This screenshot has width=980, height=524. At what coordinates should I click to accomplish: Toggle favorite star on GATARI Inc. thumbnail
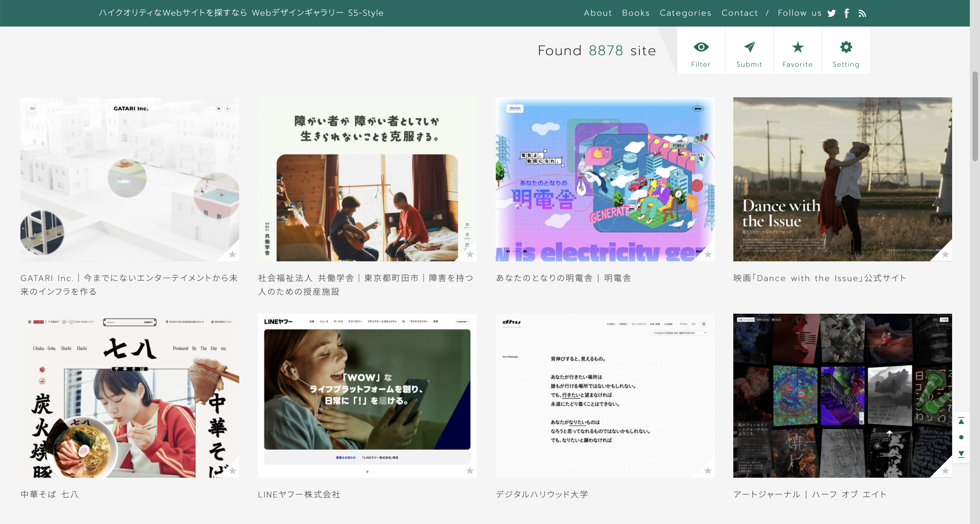tap(232, 254)
